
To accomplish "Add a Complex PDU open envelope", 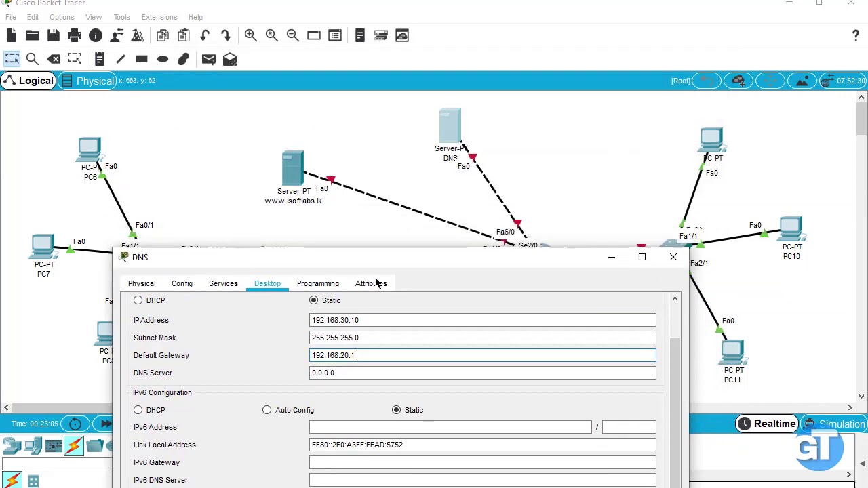I will coord(230,59).
